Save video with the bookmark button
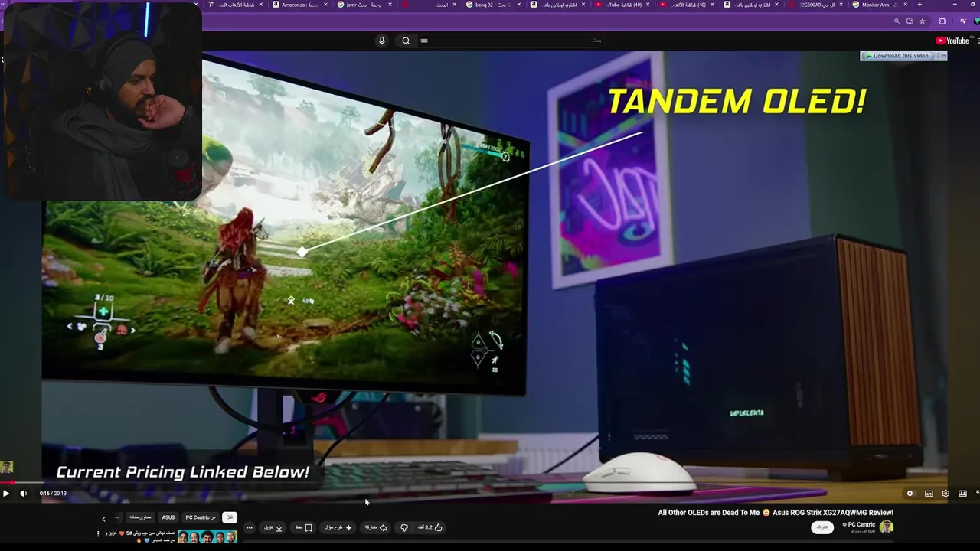 [304, 527]
